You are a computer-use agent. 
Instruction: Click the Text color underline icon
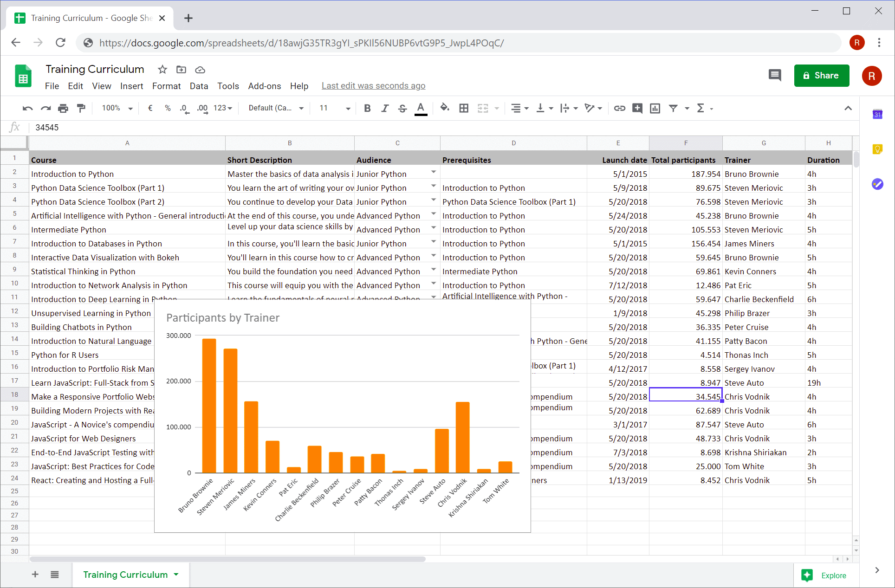click(422, 108)
